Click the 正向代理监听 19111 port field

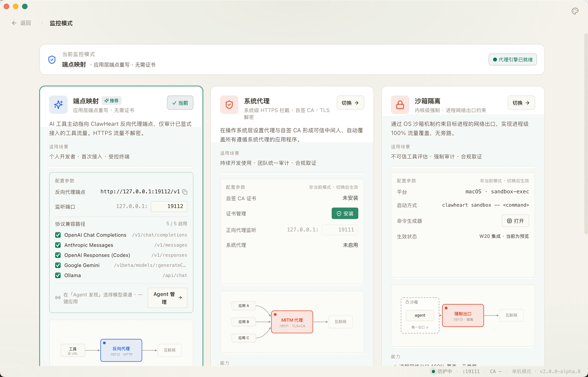[x=340, y=230]
